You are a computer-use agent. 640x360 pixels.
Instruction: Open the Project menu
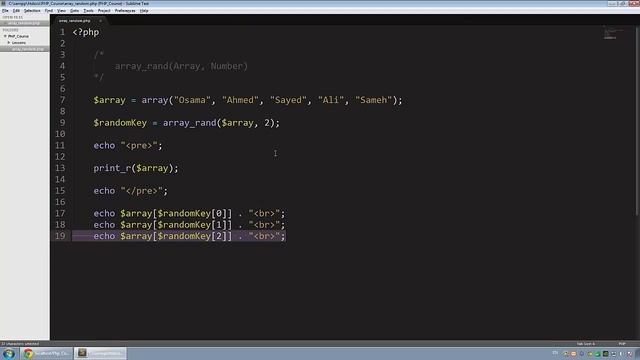pos(104,11)
